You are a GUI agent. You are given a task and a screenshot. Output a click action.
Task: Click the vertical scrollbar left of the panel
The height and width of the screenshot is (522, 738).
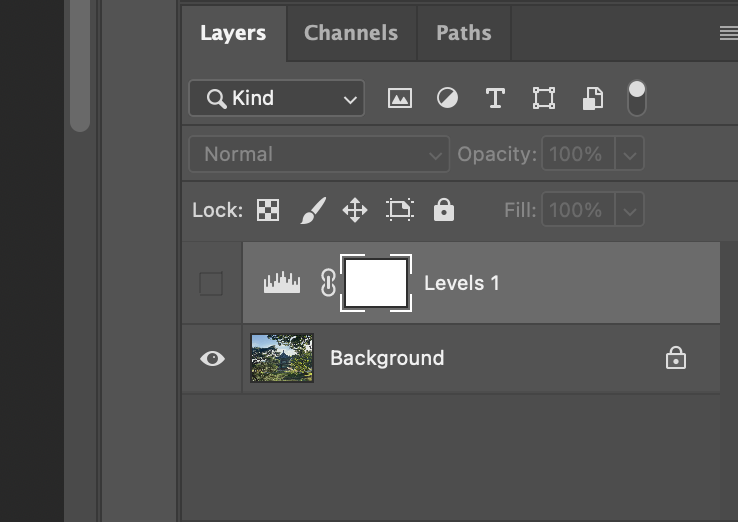coord(80,66)
